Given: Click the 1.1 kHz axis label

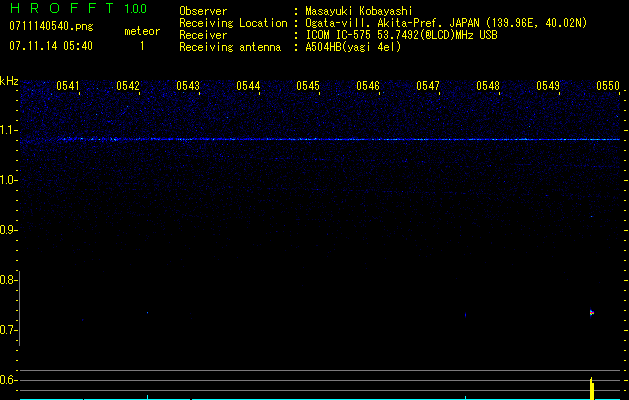Looking at the screenshot, I should coord(8,130).
